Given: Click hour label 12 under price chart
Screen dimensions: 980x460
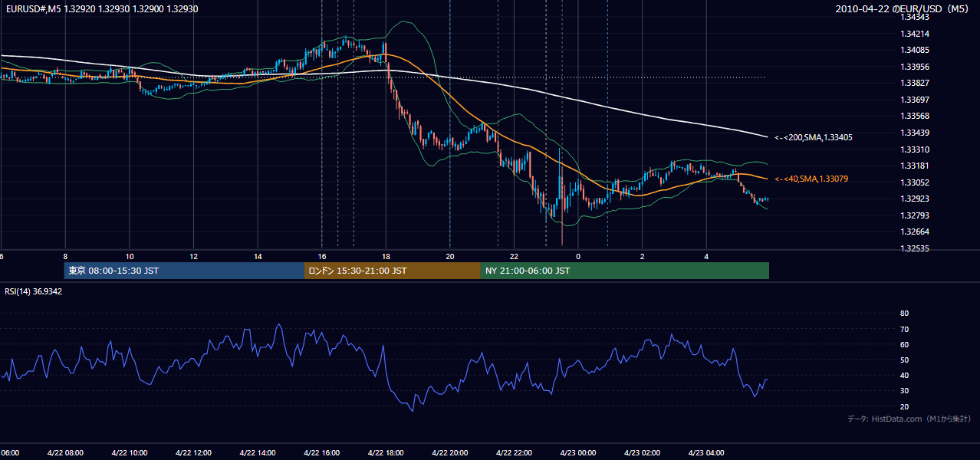Looking at the screenshot, I should coord(194,256).
